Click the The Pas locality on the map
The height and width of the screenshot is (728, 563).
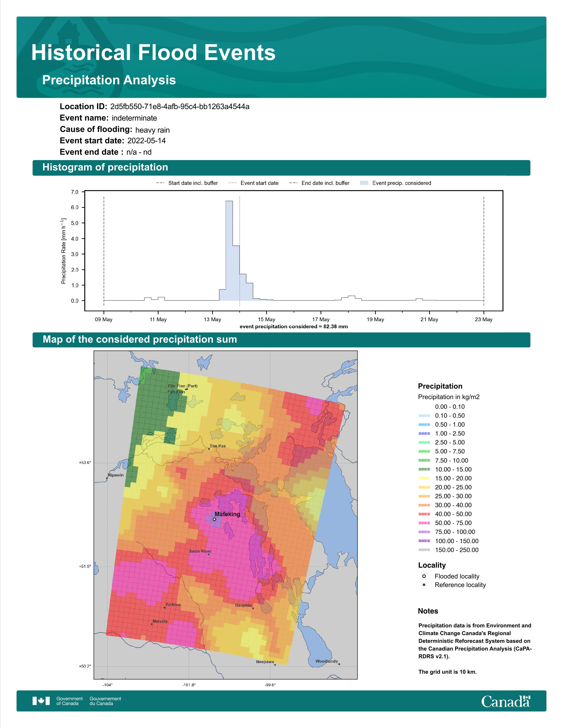[x=217, y=446]
